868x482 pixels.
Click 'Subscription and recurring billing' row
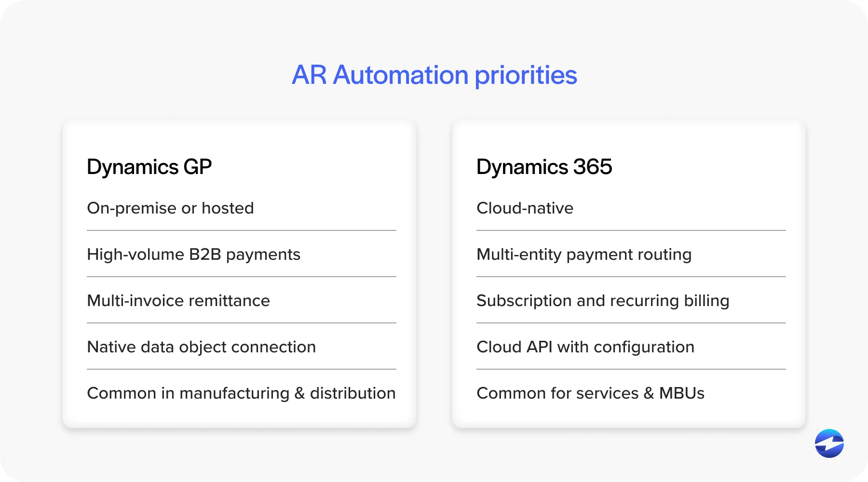(x=631, y=300)
